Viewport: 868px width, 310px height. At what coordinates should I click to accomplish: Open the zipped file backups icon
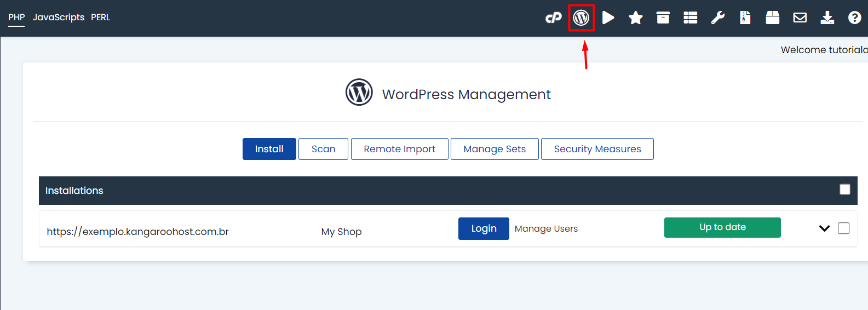coord(745,18)
